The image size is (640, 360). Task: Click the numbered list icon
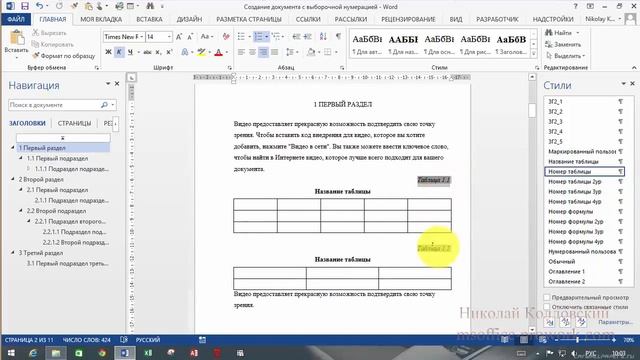pos(258,37)
